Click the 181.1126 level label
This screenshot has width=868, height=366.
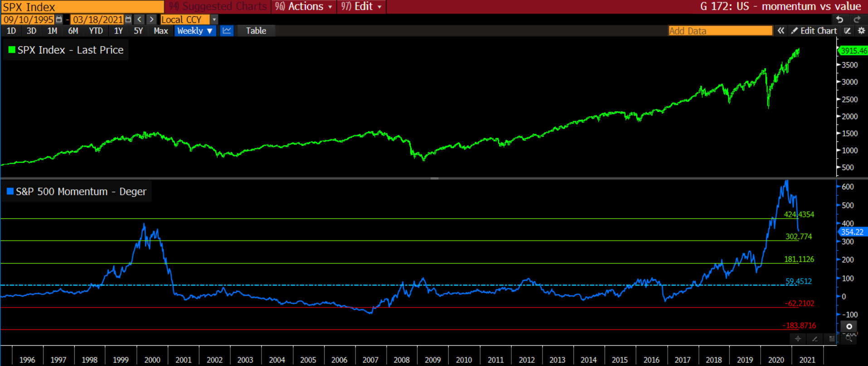799,259
